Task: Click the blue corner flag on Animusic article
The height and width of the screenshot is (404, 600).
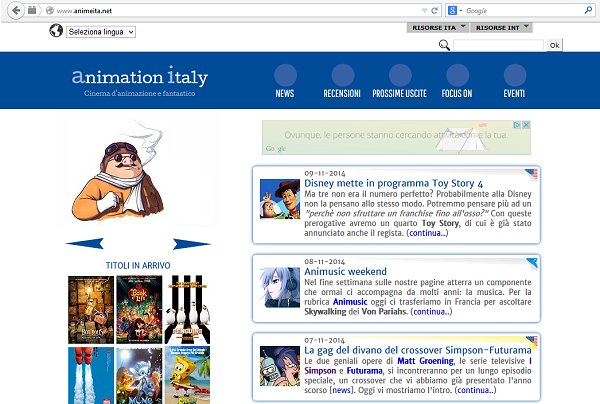Action: point(532,263)
